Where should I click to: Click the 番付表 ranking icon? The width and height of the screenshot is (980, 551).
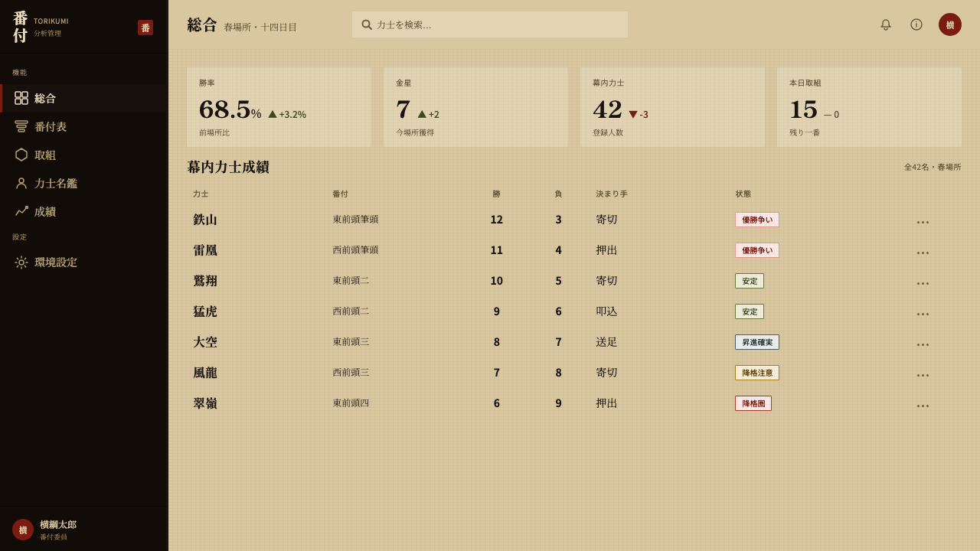click(x=21, y=126)
